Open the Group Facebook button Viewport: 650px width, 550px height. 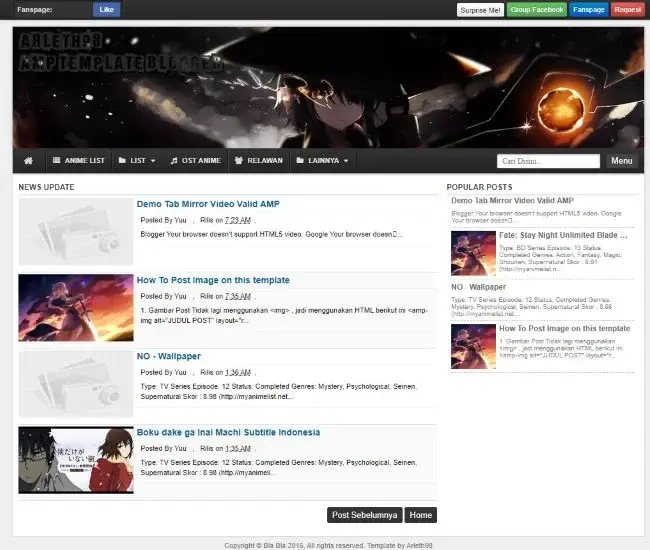click(x=537, y=10)
